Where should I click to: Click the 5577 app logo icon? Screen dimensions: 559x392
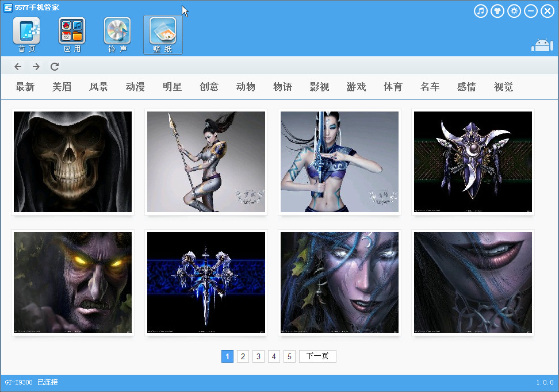(8, 8)
